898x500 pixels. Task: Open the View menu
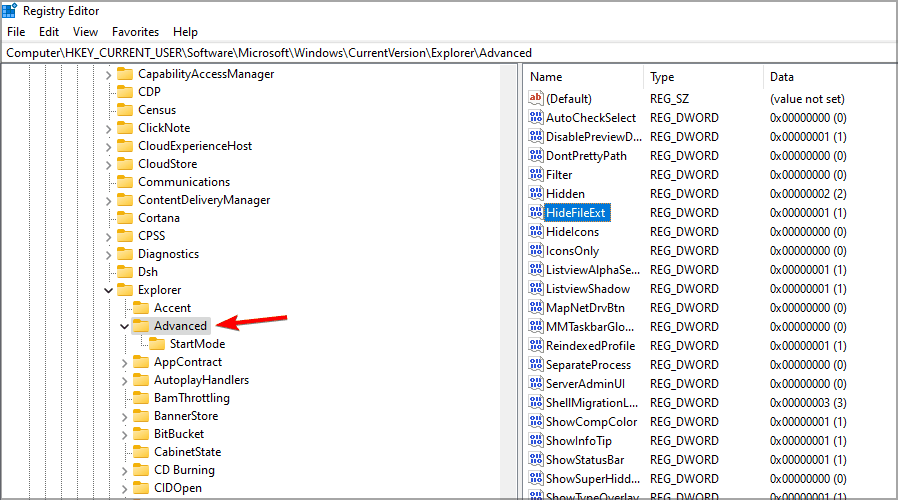(x=85, y=32)
